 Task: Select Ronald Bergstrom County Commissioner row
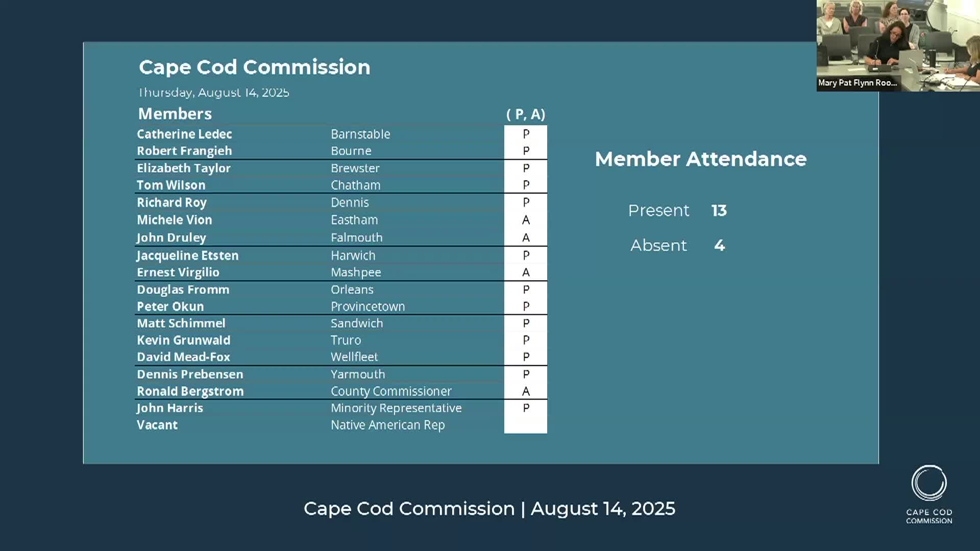click(x=341, y=391)
